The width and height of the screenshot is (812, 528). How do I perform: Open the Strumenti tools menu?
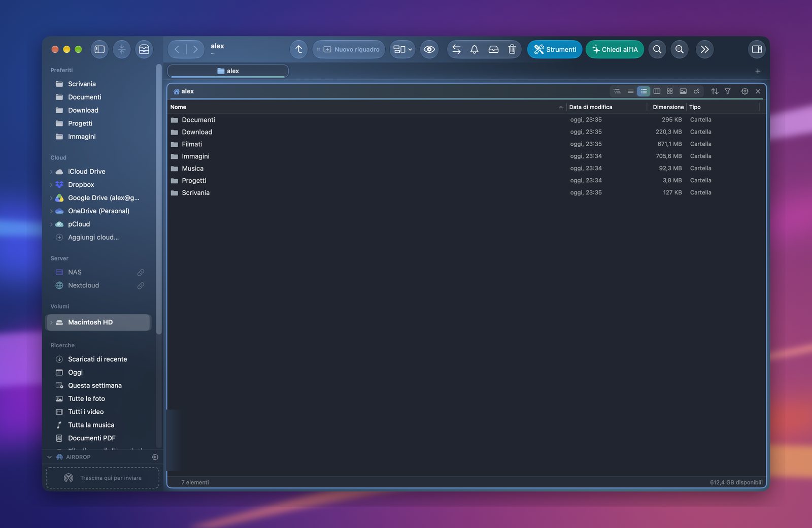point(554,49)
